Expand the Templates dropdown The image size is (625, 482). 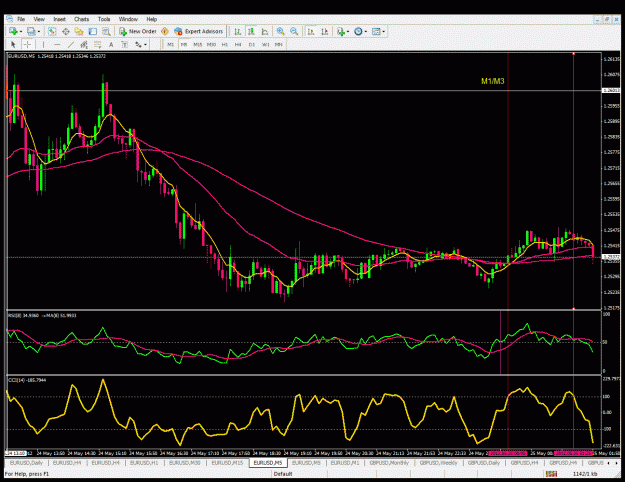(x=383, y=31)
